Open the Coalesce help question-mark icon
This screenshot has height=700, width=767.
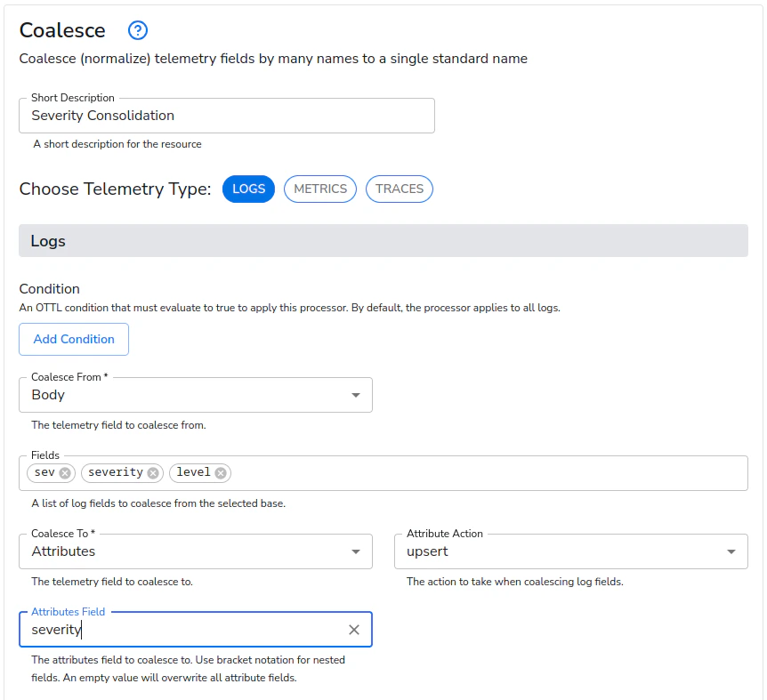point(137,30)
